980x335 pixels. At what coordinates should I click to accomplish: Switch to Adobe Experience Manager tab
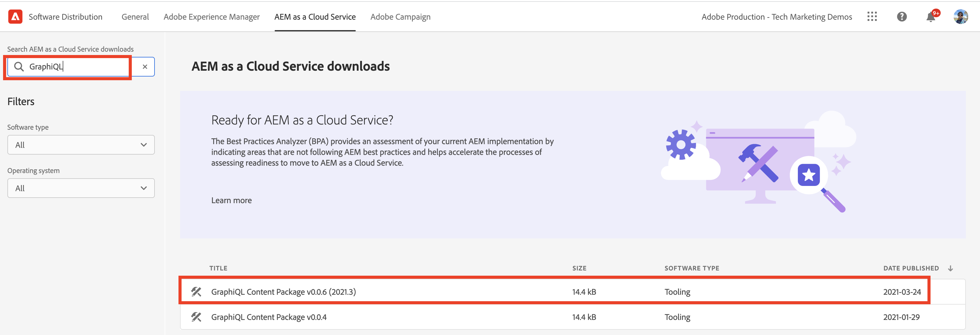point(212,17)
